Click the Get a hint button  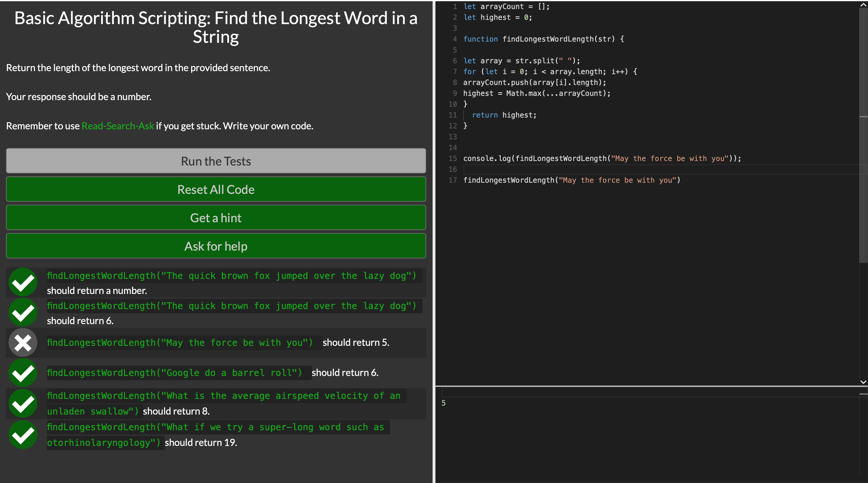pos(216,218)
